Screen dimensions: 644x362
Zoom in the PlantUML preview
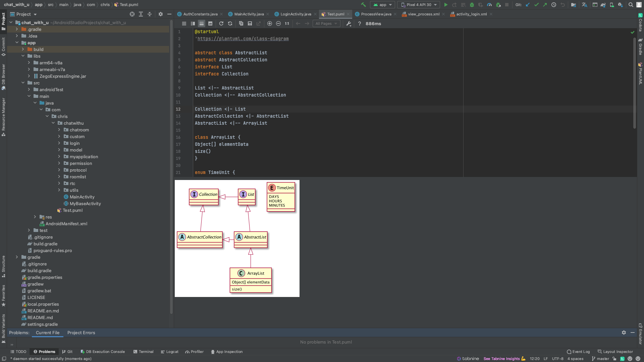pyautogui.click(x=269, y=23)
